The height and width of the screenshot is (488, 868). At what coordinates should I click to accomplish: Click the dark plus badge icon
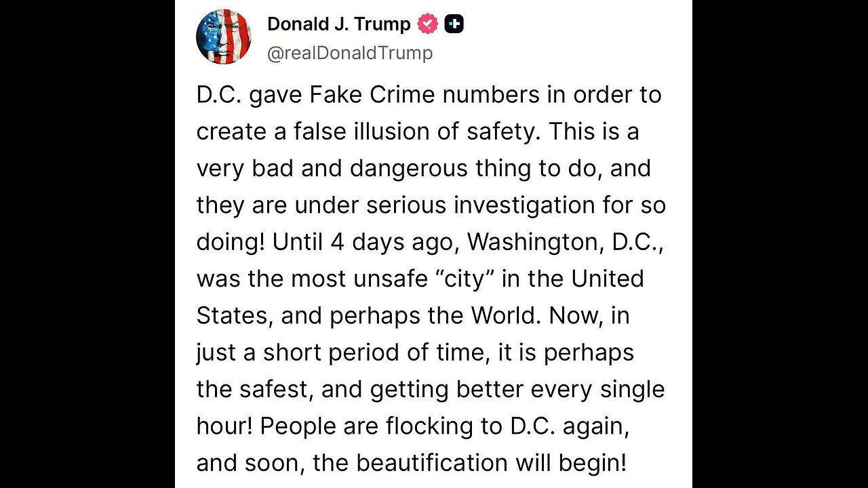click(454, 24)
